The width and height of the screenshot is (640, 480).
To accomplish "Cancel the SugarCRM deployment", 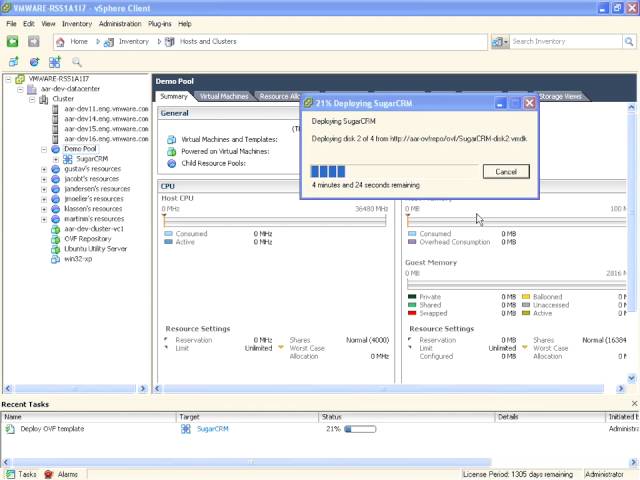I will [x=506, y=172].
